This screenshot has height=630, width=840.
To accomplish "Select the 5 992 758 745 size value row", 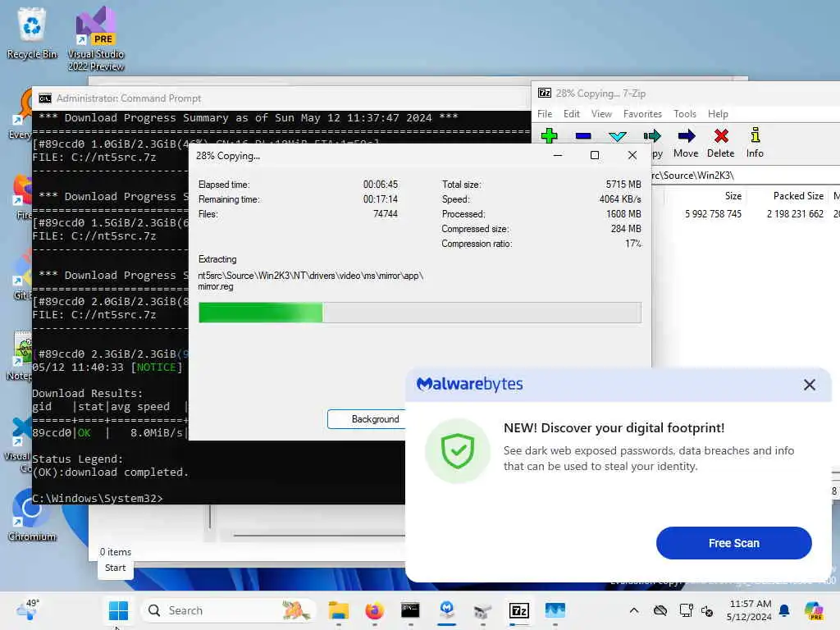I will click(713, 214).
